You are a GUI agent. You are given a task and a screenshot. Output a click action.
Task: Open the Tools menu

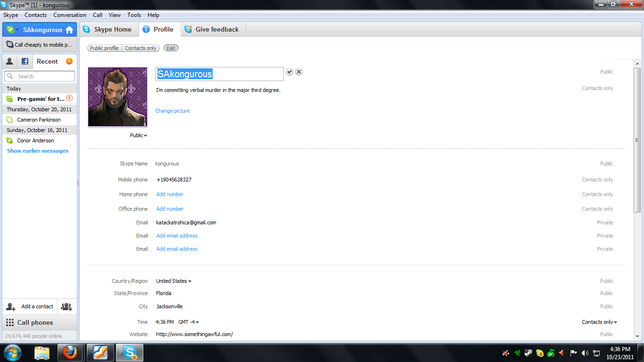[x=134, y=15]
